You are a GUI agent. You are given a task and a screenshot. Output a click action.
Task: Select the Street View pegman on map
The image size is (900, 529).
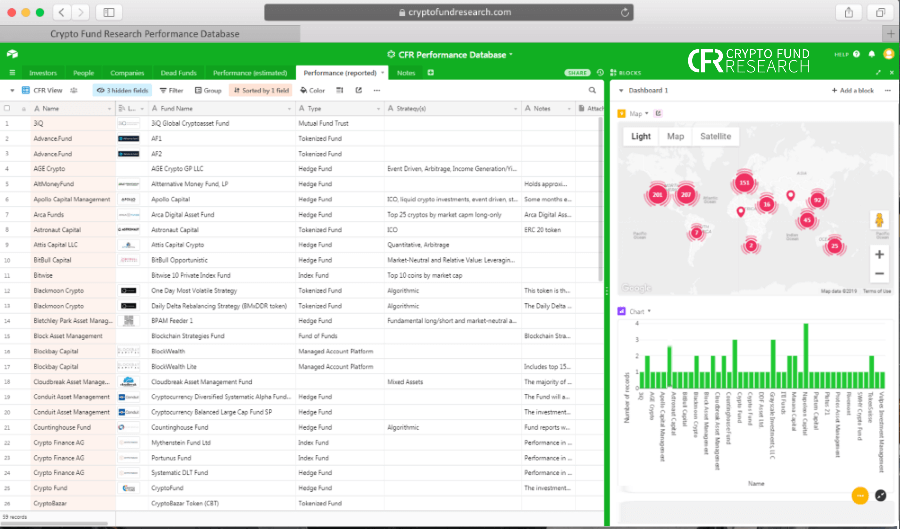pos(879,220)
